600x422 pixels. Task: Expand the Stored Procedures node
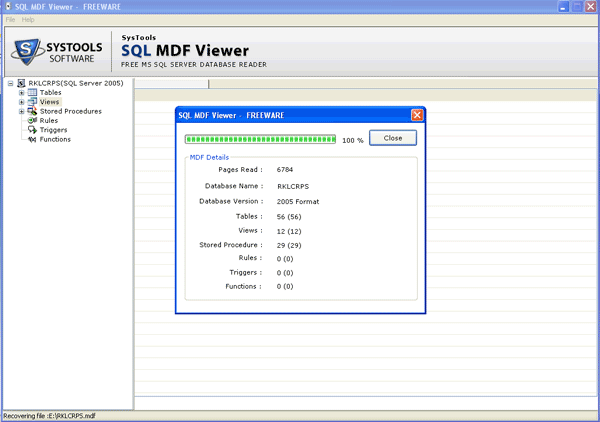[x=21, y=111]
